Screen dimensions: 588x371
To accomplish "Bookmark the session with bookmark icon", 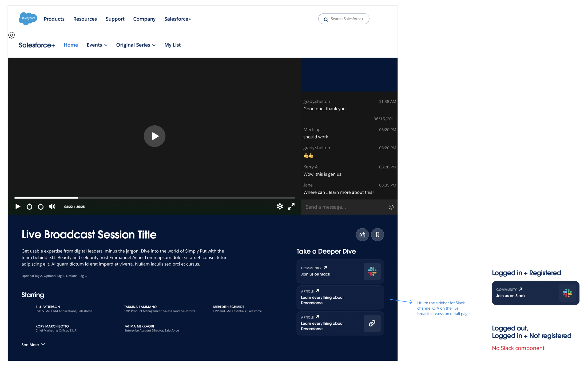I will [x=377, y=235].
